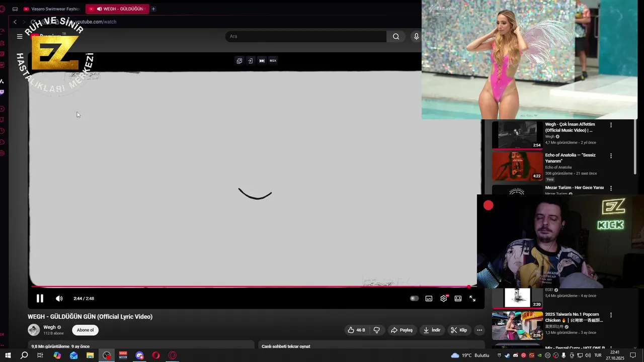The image size is (644, 362).
Task: Toggle subtitles in the video player
Action: [x=429, y=299]
